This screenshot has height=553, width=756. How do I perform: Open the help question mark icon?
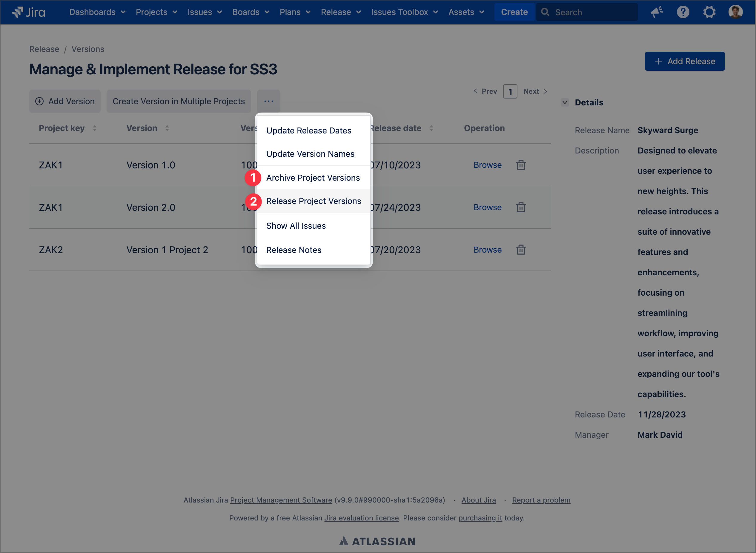coord(683,12)
